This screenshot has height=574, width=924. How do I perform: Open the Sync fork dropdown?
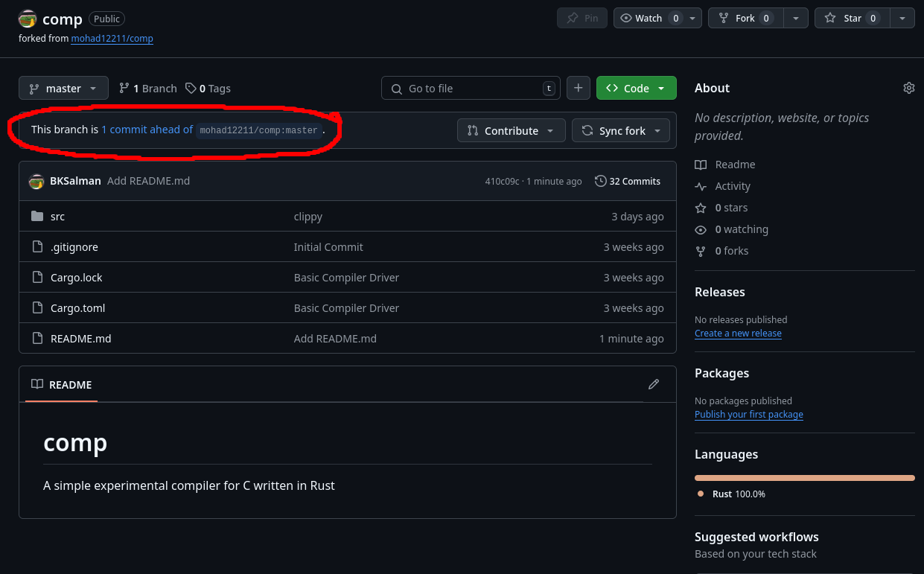(621, 130)
